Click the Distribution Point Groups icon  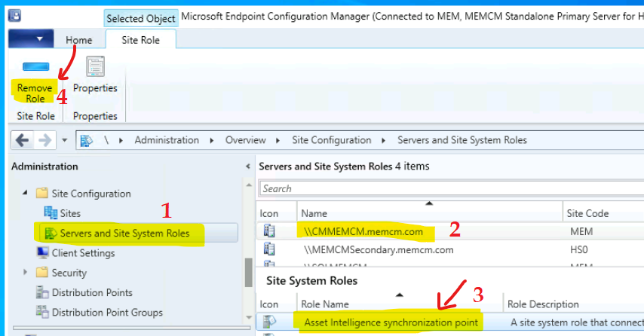42,312
